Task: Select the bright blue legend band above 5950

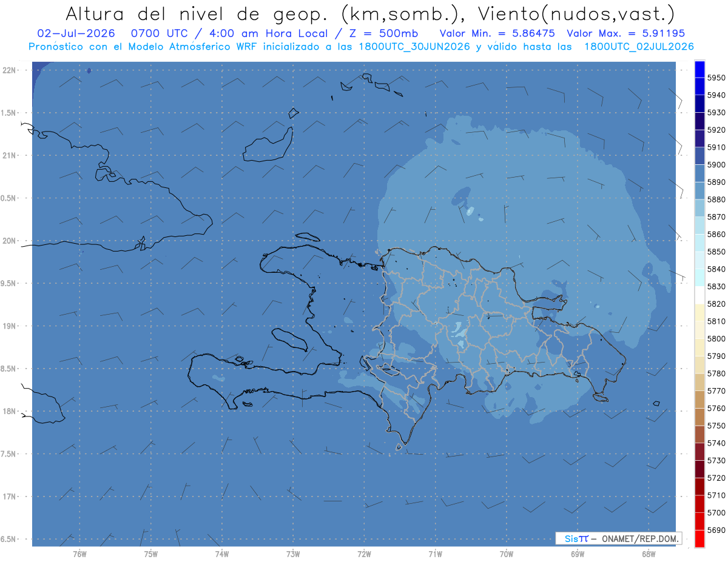Action: coord(699,69)
